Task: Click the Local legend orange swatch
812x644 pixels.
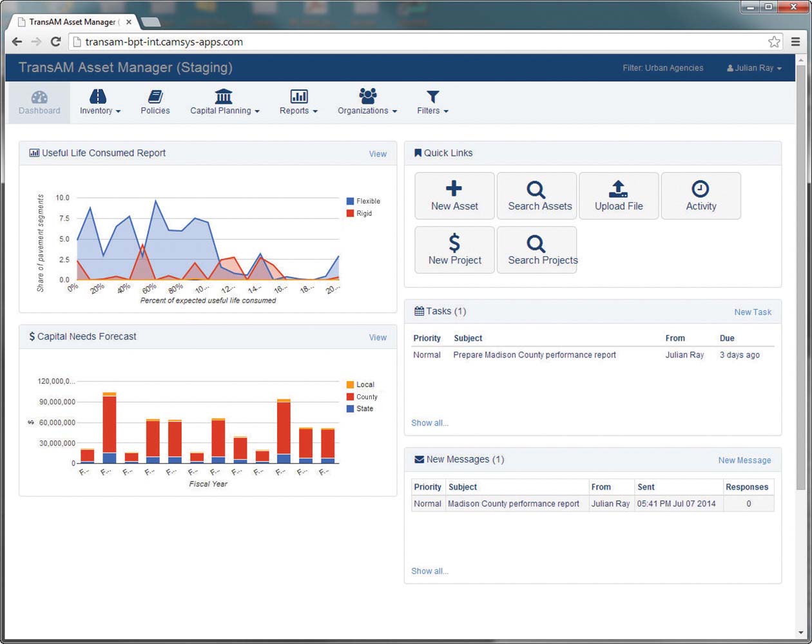Action: [x=350, y=384]
